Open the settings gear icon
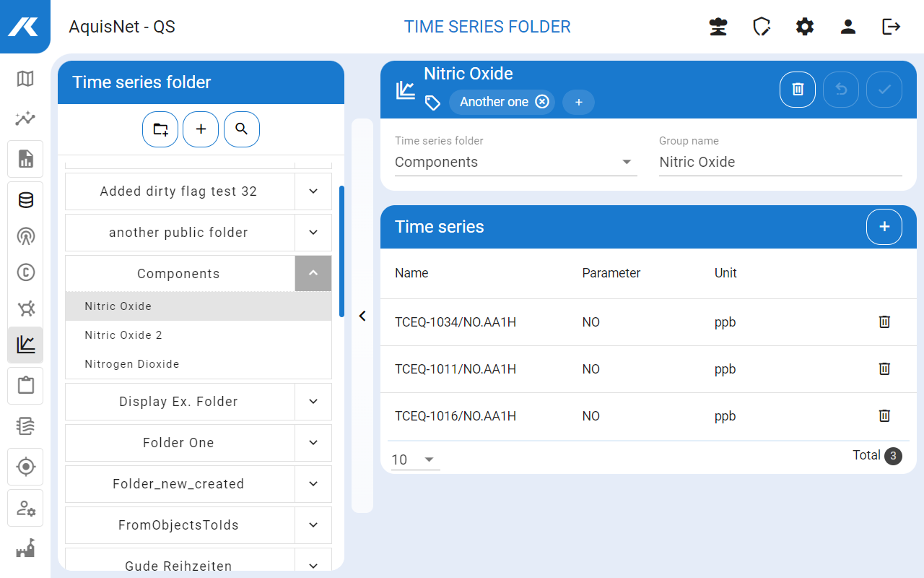This screenshot has height=578, width=924. coord(805,27)
